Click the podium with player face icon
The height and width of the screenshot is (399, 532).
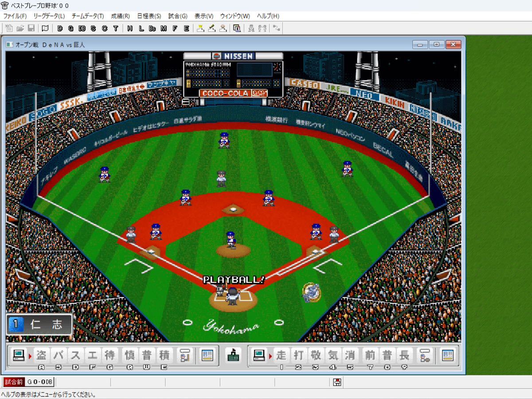tap(223, 28)
